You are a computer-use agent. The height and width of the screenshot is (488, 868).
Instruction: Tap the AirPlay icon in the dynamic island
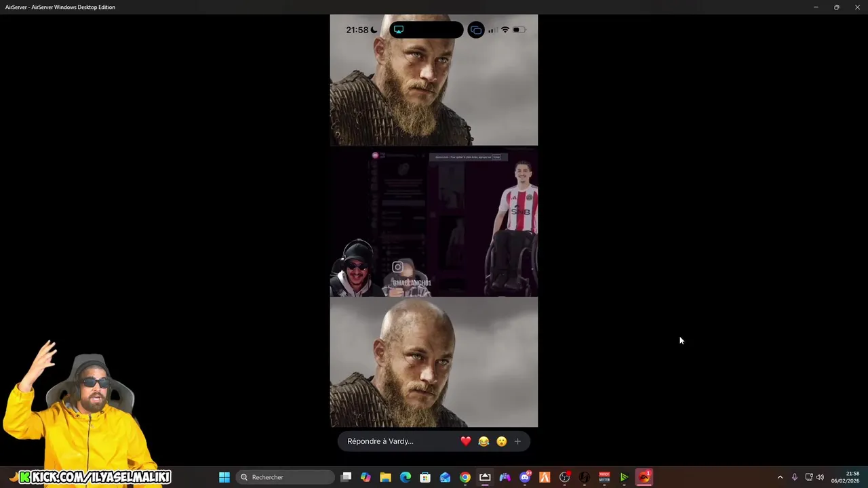click(399, 30)
